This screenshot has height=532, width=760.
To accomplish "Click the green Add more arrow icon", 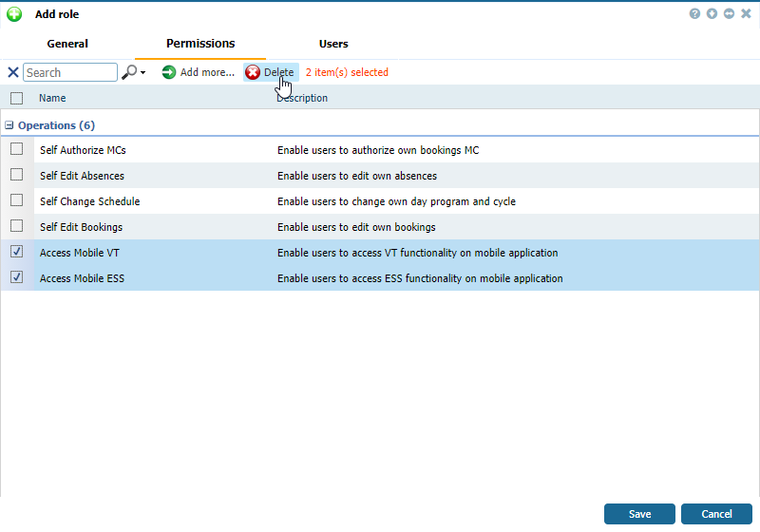I will [169, 72].
